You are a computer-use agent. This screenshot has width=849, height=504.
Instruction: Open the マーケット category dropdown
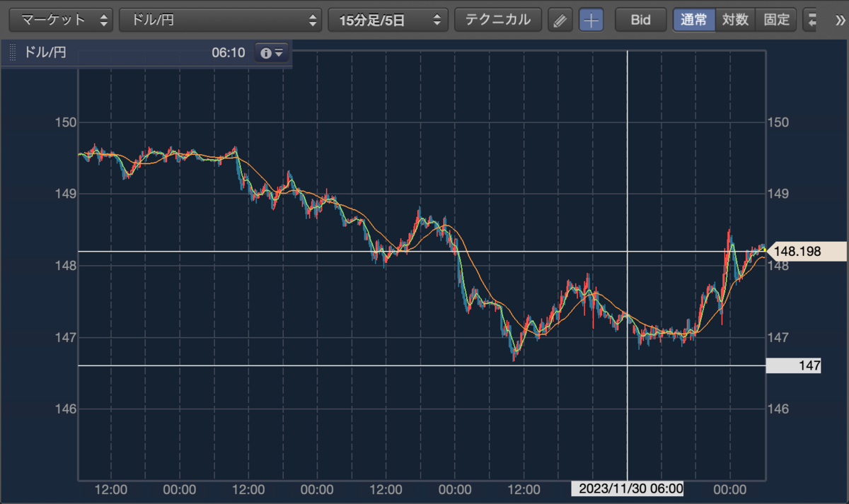coord(61,20)
